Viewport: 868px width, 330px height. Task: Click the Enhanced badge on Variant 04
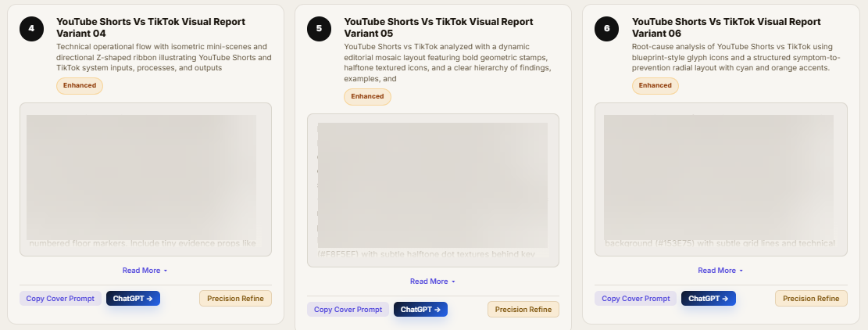[x=79, y=86]
